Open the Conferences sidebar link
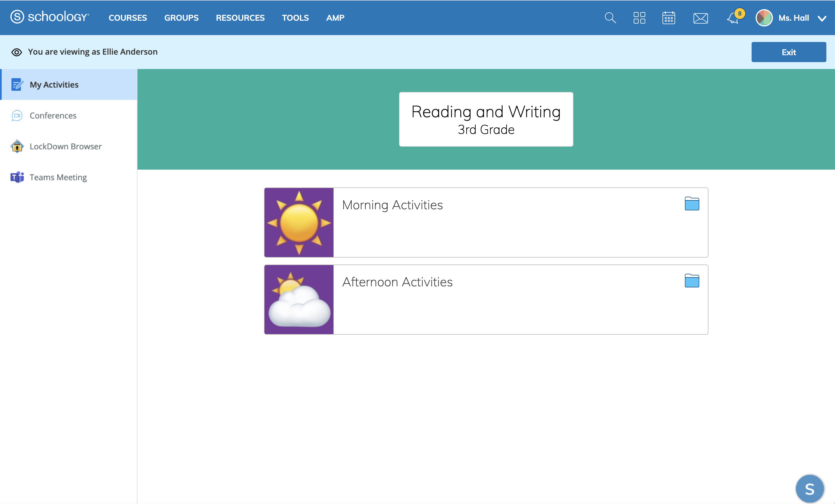This screenshot has width=835, height=504. point(53,116)
